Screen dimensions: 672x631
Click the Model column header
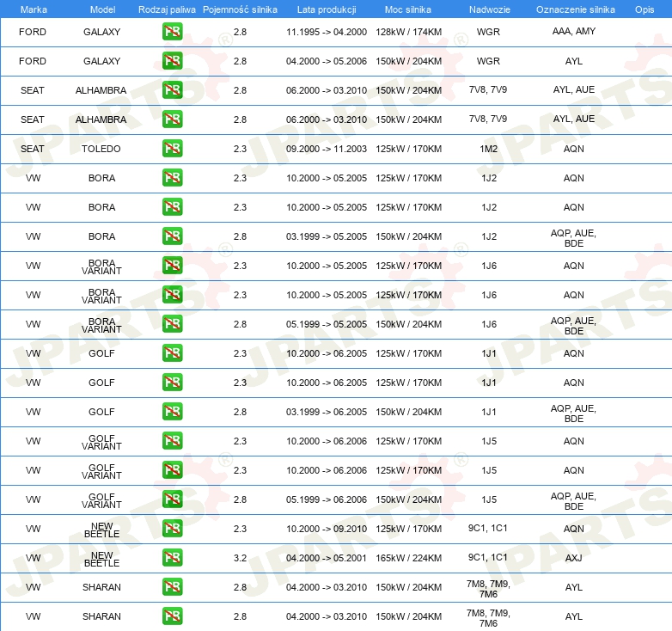(102, 9)
